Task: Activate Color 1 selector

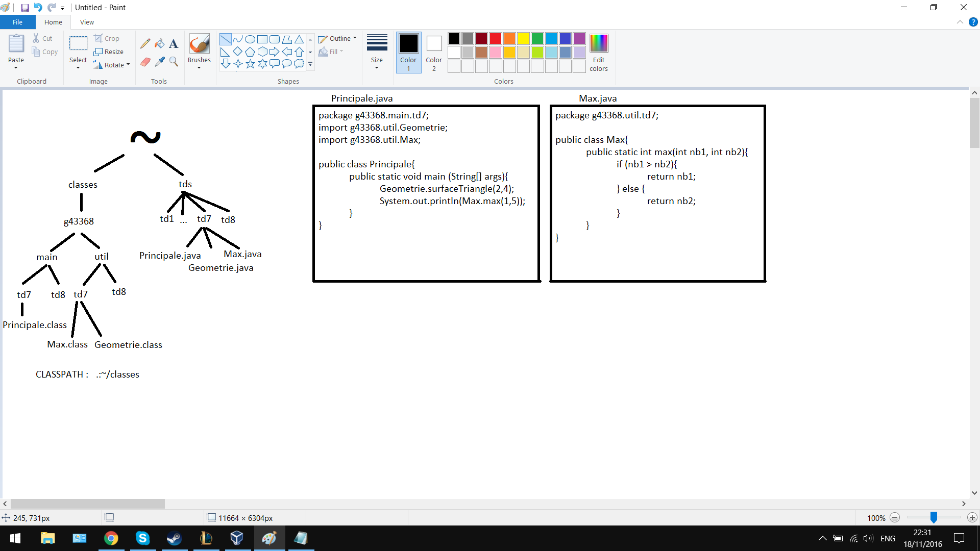Action: (408, 53)
